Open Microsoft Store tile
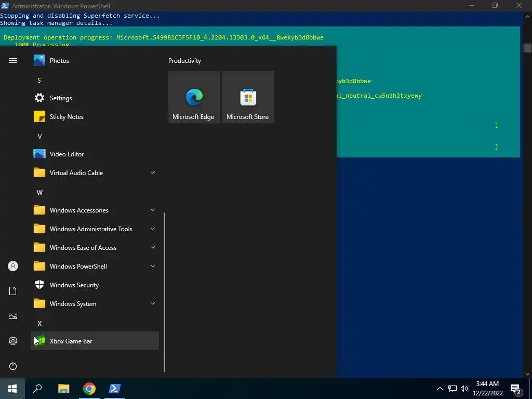Viewport: 532px width, 399px height. point(248,97)
